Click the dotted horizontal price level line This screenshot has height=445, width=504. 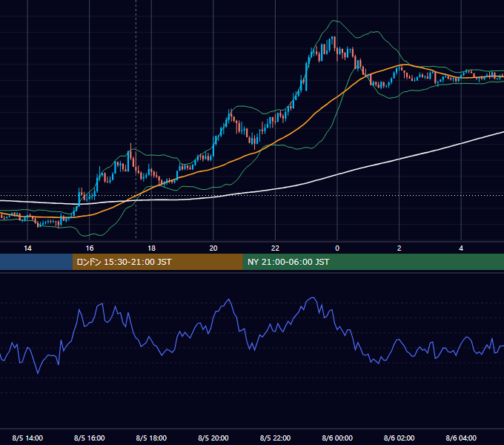tap(252, 195)
